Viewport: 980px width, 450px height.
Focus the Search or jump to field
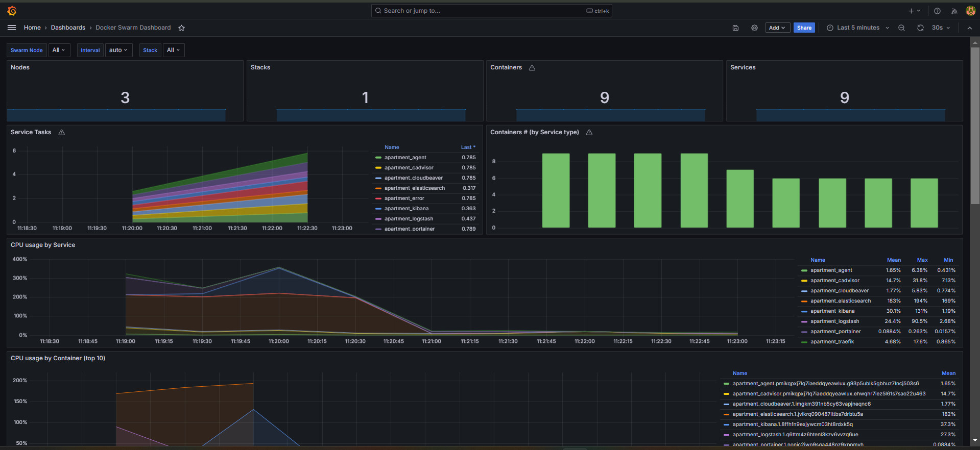tap(491, 11)
